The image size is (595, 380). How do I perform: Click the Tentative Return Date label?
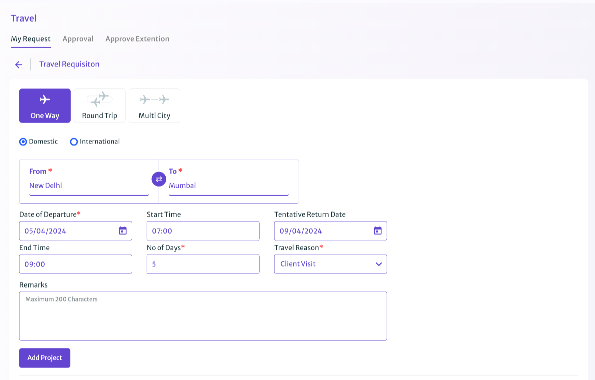click(x=310, y=214)
